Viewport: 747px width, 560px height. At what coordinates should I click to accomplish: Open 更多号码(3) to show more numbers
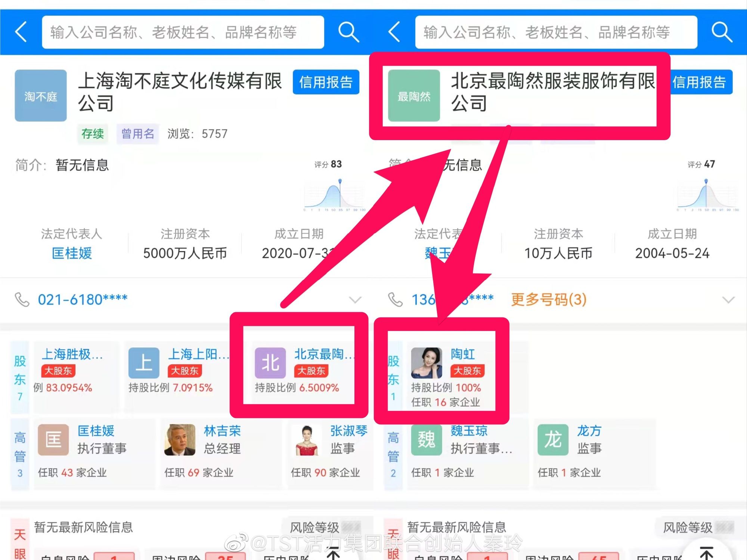coord(547,299)
